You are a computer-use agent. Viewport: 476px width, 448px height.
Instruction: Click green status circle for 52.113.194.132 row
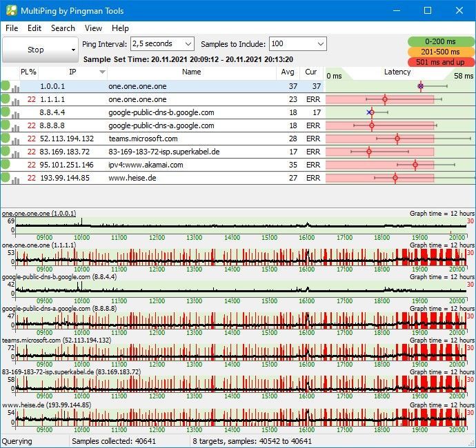tap(5, 138)
